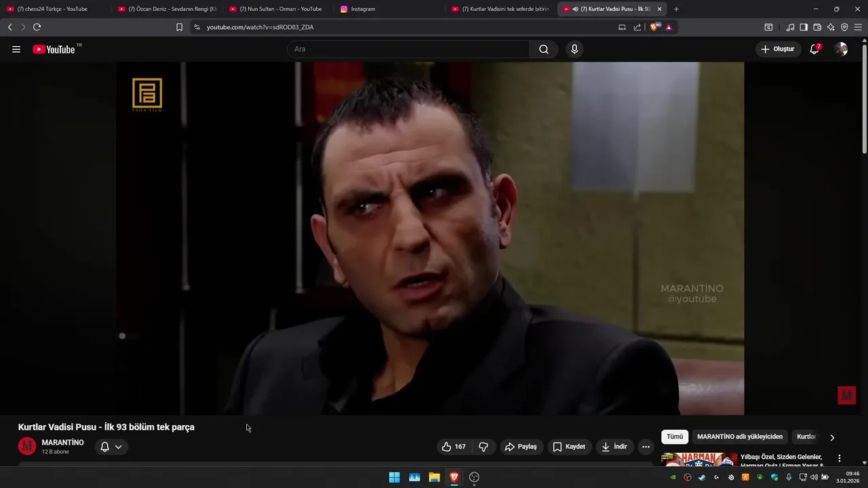The image size is (868, 488).
Task: Open Harman Quiz recommended video thumbnail
Action: pyautogui.click(x=699, y=460)
